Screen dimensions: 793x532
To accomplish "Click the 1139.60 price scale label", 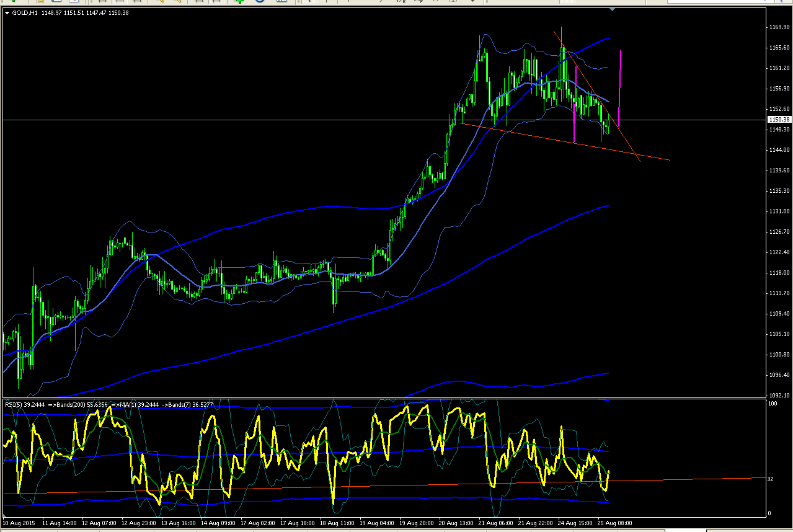I will (779, 171).
